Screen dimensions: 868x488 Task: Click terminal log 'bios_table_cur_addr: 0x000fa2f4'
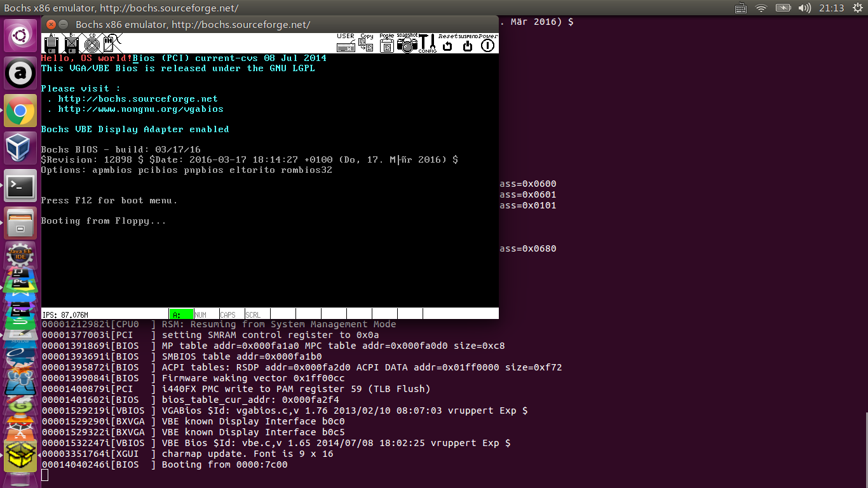click(x=250, y=400)
